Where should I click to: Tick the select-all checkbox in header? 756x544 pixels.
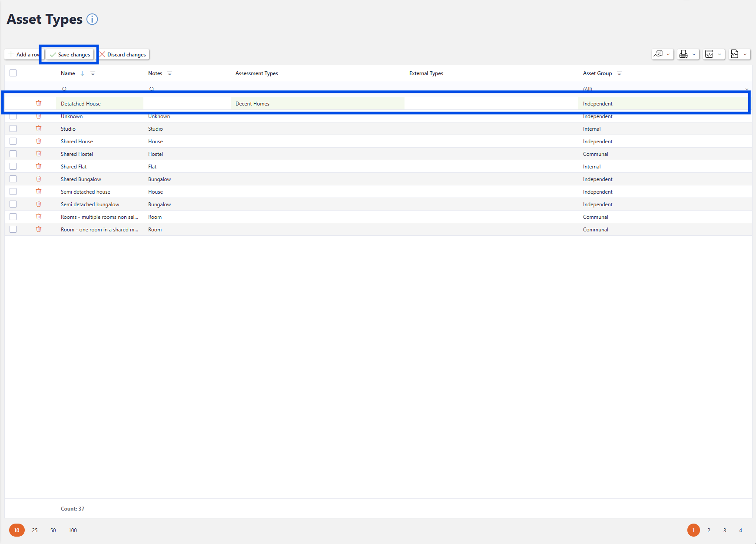pos(13,73)
